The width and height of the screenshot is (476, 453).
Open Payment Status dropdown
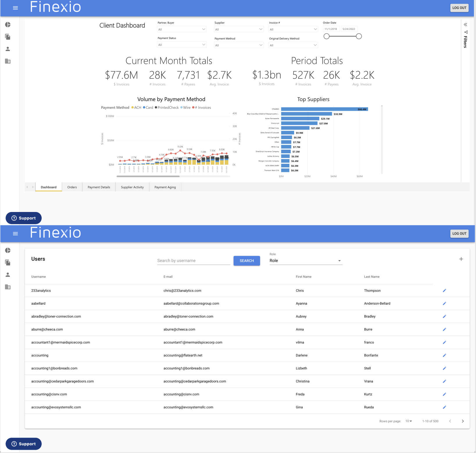[182, 45]
